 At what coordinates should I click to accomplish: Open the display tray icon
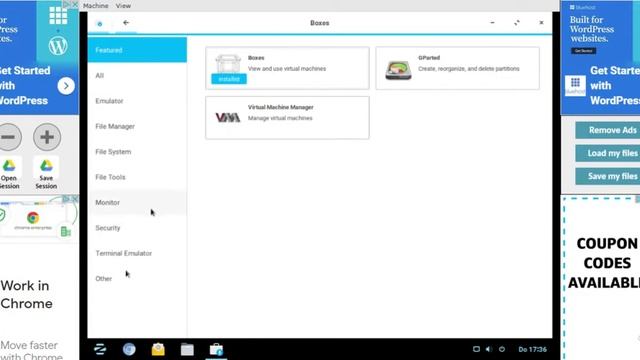[x=476, y=349]
